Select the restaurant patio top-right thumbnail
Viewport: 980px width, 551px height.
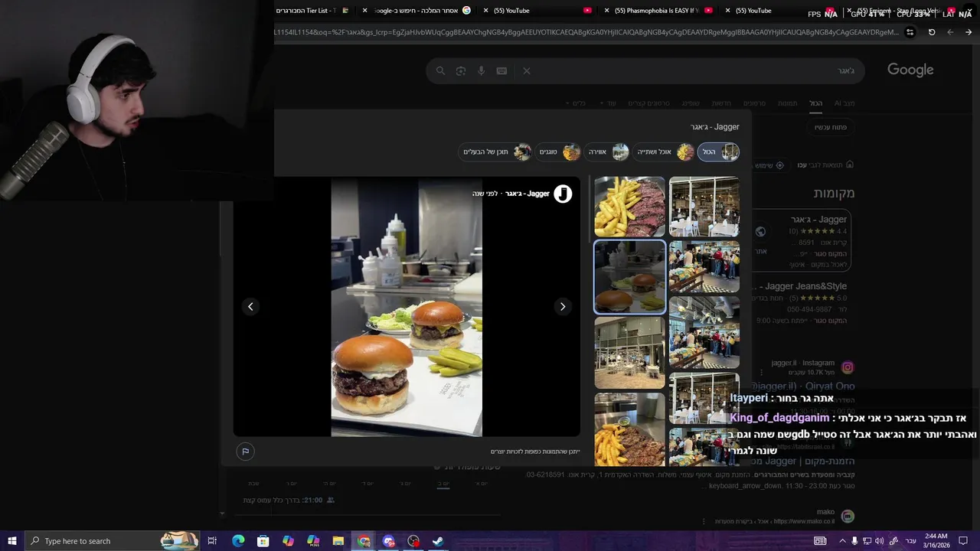[x=704, y=207]
